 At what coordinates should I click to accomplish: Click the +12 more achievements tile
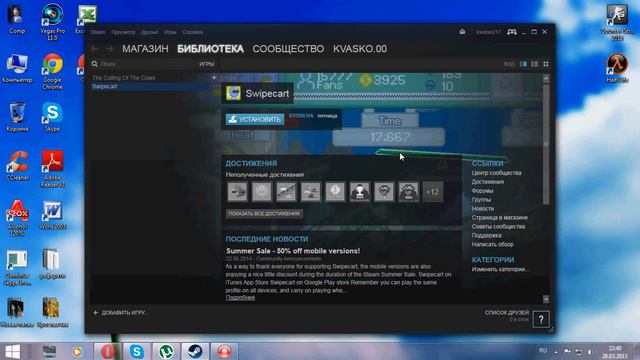pos(433,191)
